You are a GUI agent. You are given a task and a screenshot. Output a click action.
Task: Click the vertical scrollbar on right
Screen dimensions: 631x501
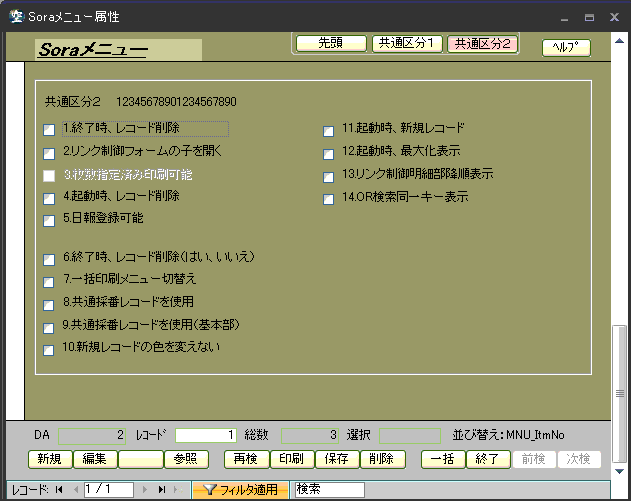pyautogui.click(x=621, y=370)
